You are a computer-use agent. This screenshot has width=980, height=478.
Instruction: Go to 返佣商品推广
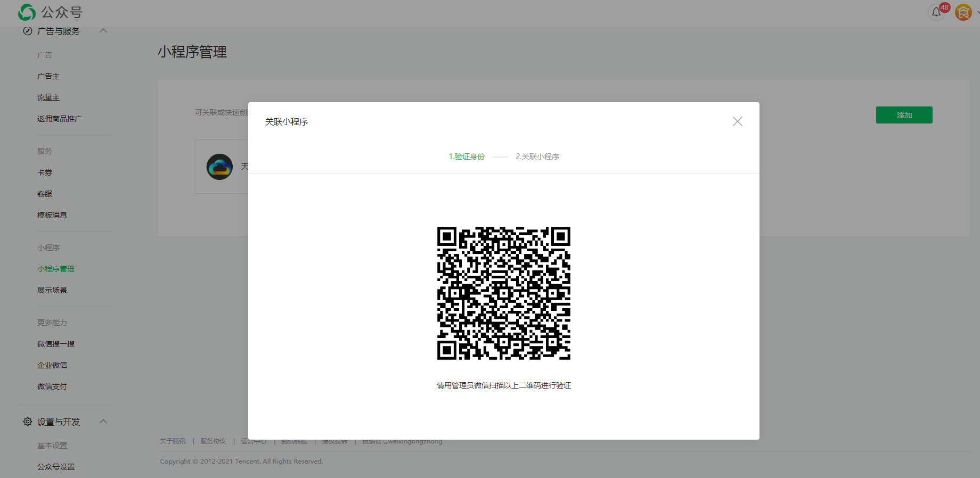pyautogui.click(x=60, y=119)
